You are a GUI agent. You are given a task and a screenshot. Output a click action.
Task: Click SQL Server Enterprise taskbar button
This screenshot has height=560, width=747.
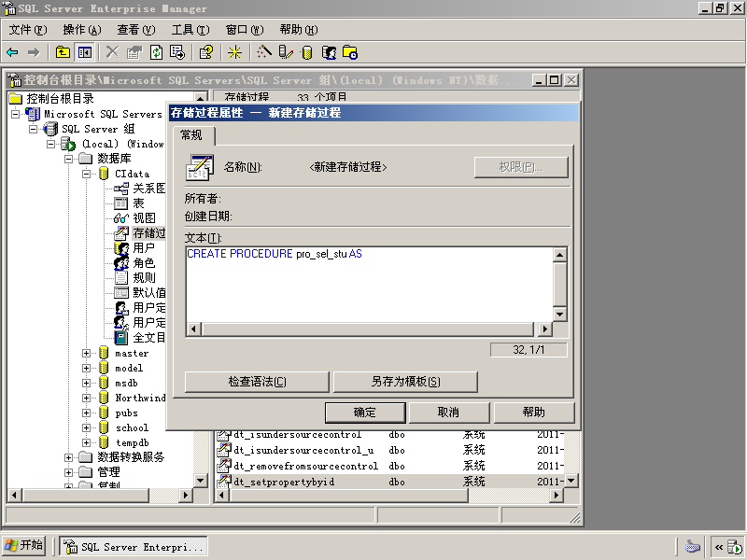(x=134, y=547)
